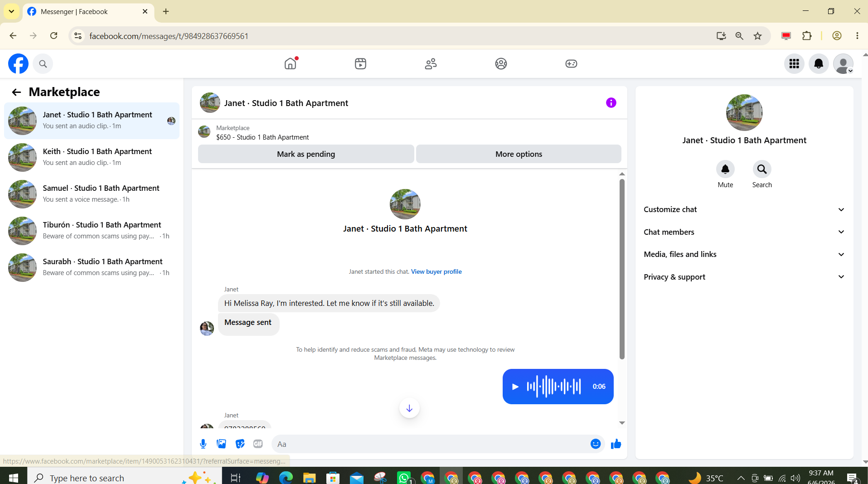Viewport: 868px width, 484px height.
Task: Select Samuel Studio 1 Bath Apartment chat
Action: coord(92,194)
